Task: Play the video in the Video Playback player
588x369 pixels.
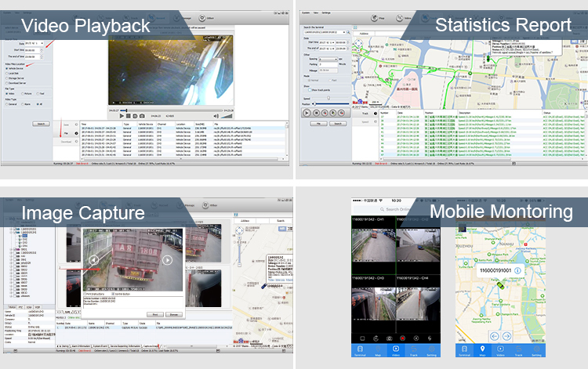Action: point(122,116)
